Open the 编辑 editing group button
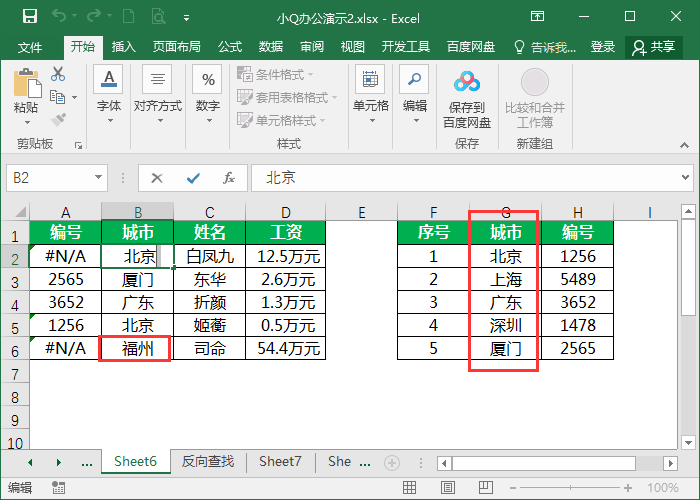 pyautogui.click(x=415, y=96)
